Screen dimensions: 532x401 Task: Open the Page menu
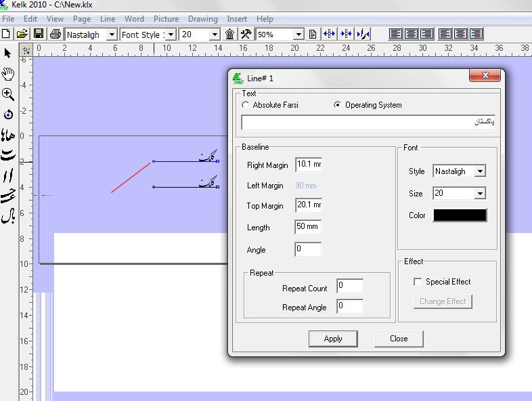pos(82,19)
